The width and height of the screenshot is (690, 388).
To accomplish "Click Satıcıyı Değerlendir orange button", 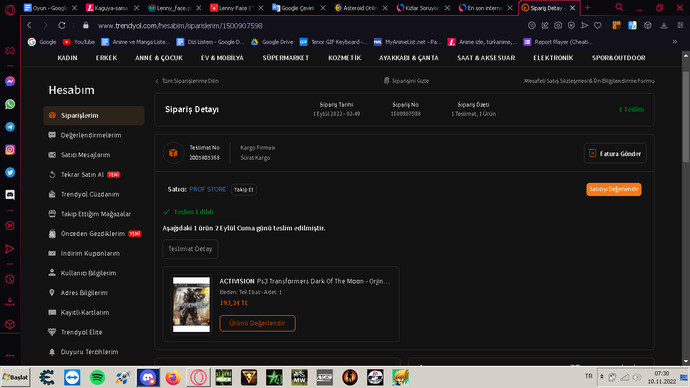I will [x=613, y=189].
